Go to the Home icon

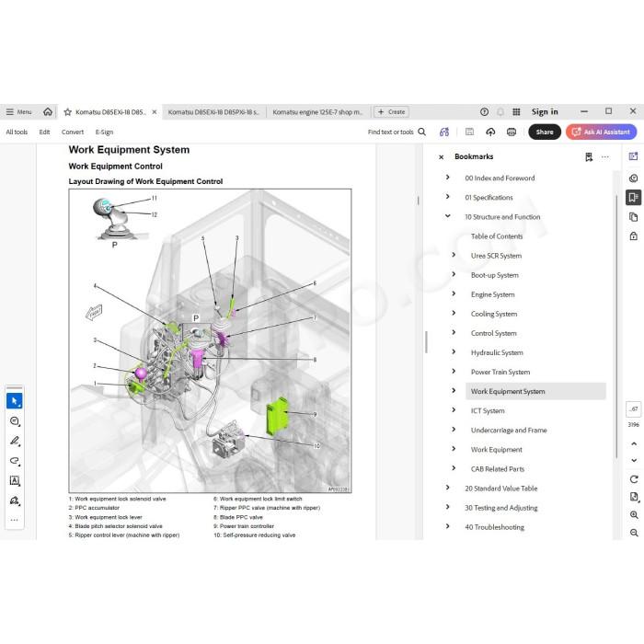[48, 111]
